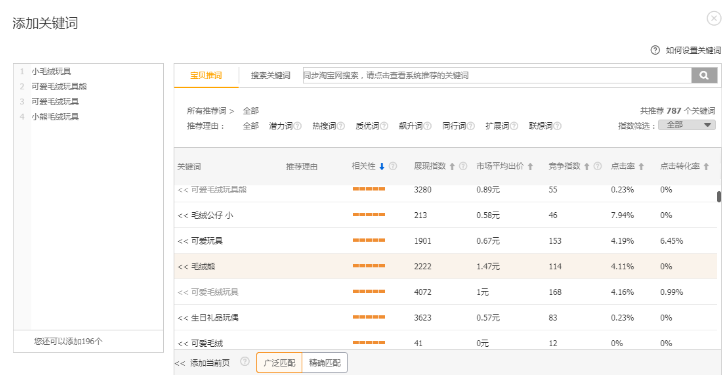722x375 pixels.
Task: Click the help icon beside 热搜词
Action: tap(341, 126)
